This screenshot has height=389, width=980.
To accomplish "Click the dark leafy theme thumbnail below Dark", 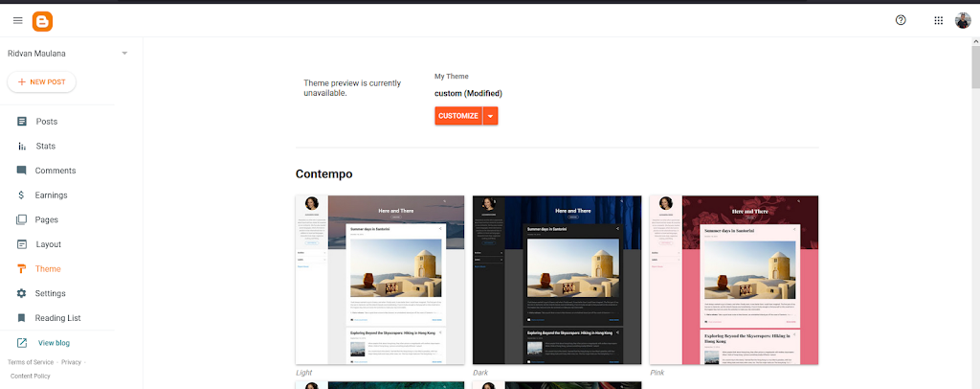I will 557,385.
